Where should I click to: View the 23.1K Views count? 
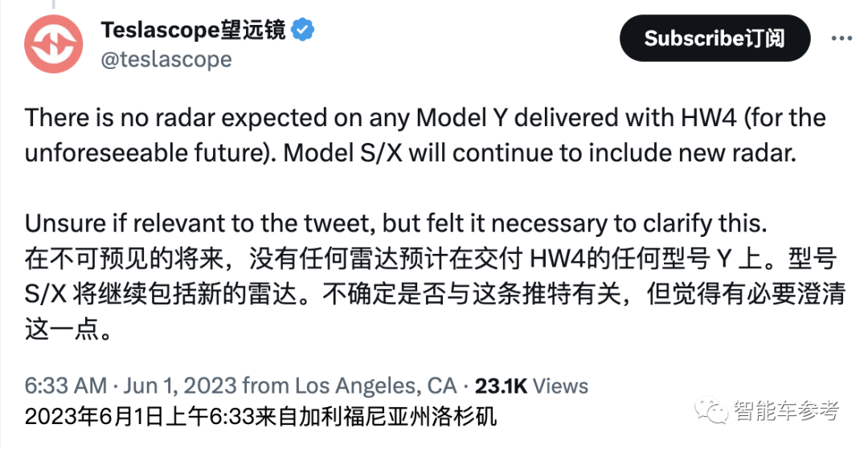coord(531,386)
